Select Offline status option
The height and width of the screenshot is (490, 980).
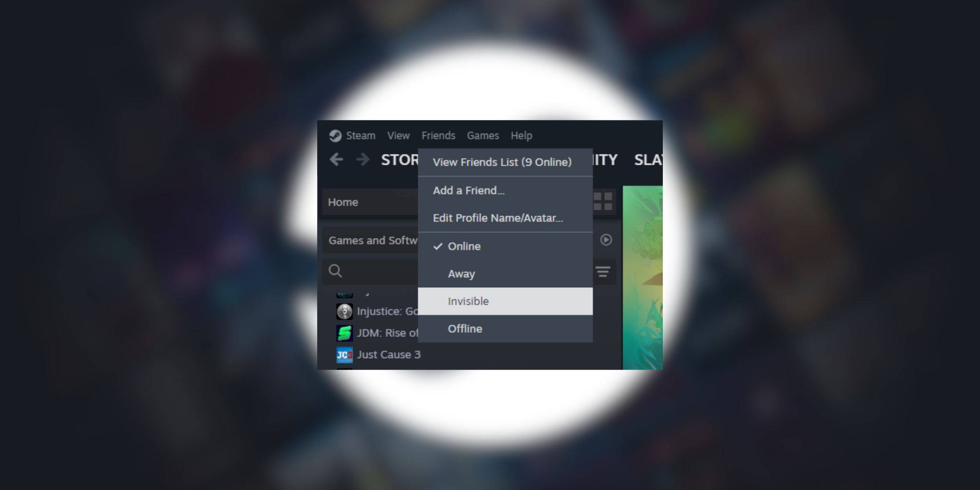click(x=464, y=328)
